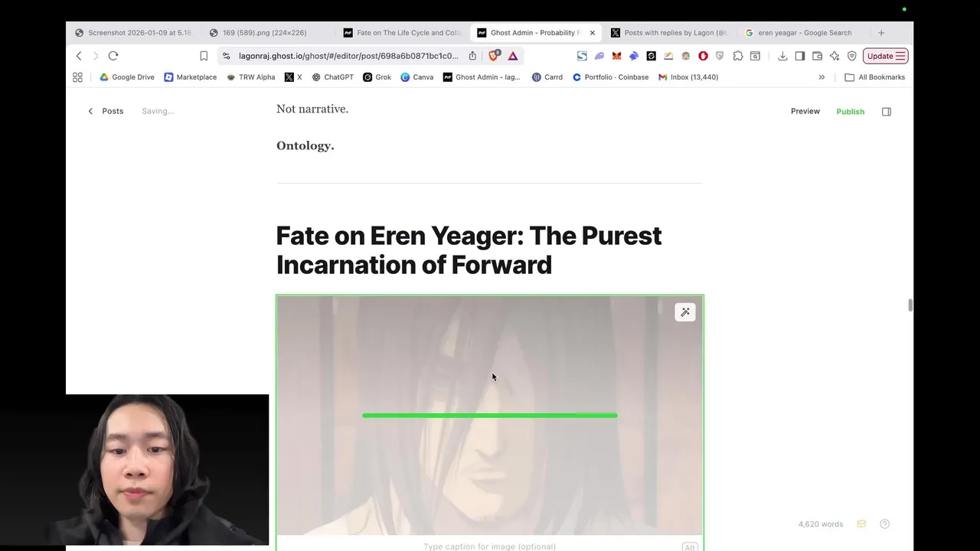Image resolution: width=980 pixels, height=551 pixels.
Task: Click the image caption field
Action: coord(490,546)
